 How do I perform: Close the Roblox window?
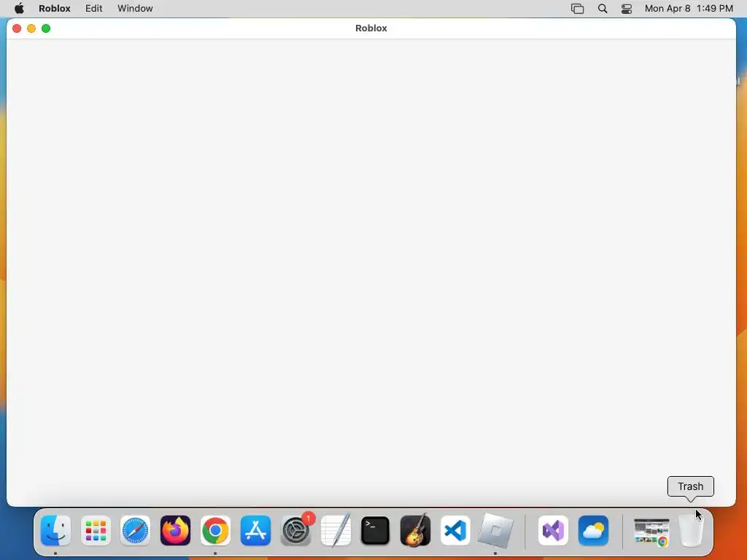(x=17, y=28)
